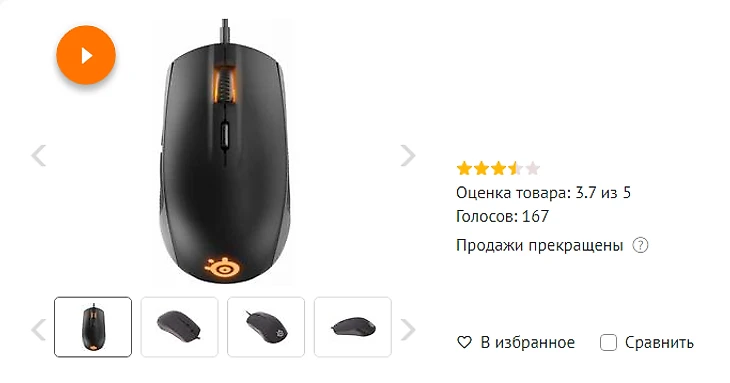Click the first gold rating star
The height and width of the screenshot is (383, 730).
464,168
